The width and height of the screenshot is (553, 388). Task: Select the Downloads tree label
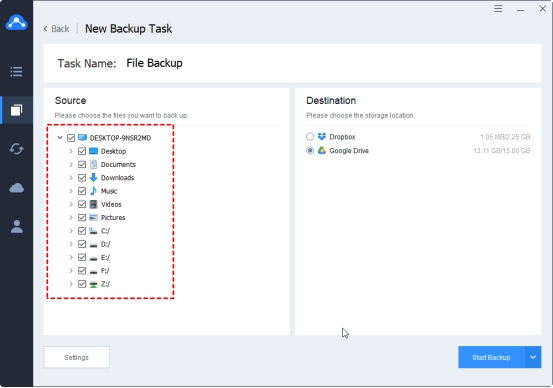coord(117,178)
